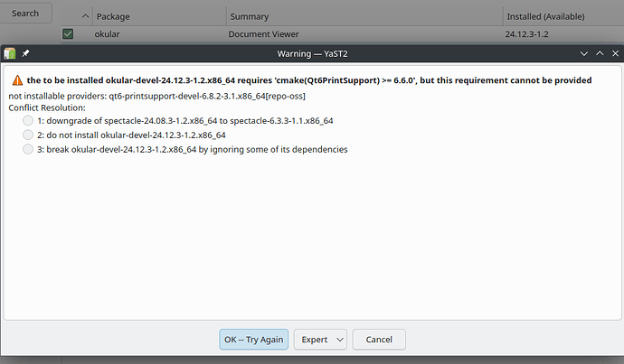Open the Search tab
624x364 pixels.
[x=25, y=14]
